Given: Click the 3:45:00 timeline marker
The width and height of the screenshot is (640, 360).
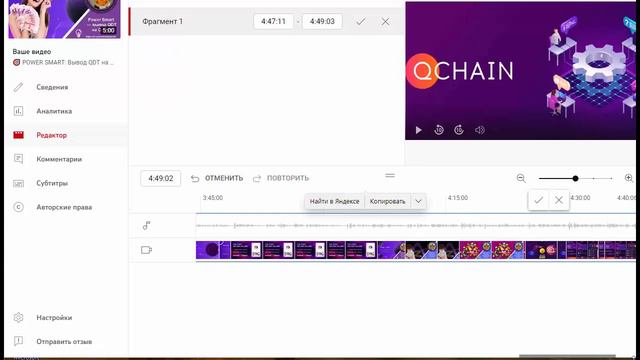Looking at the screenshot, I should click(x=213, y=198).
